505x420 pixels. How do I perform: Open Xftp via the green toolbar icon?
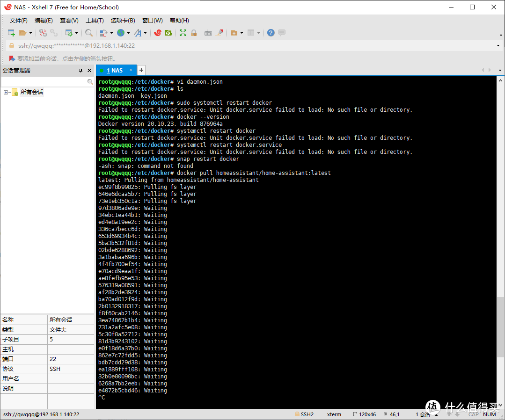[168, 33]
